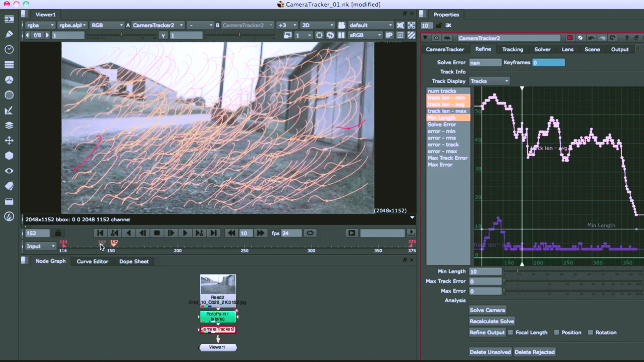The height and width of the screenshot is (362, 644).
Task: Click the Tracking tab in Properties panel
Action: click(512, 49)
